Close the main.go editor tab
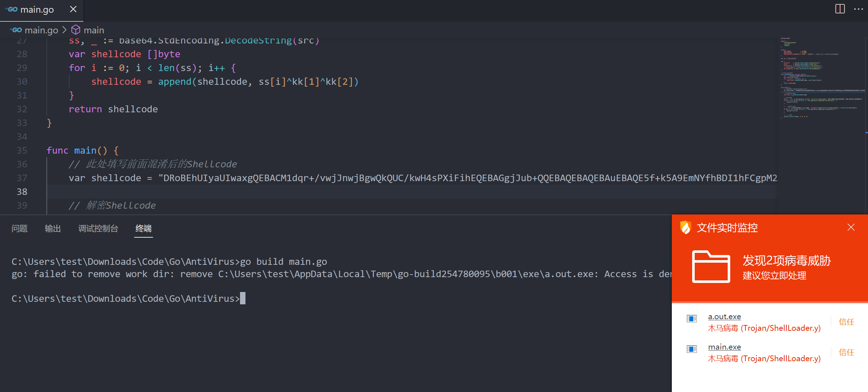This screenshot has height=392, width=868. click(73, 9)
